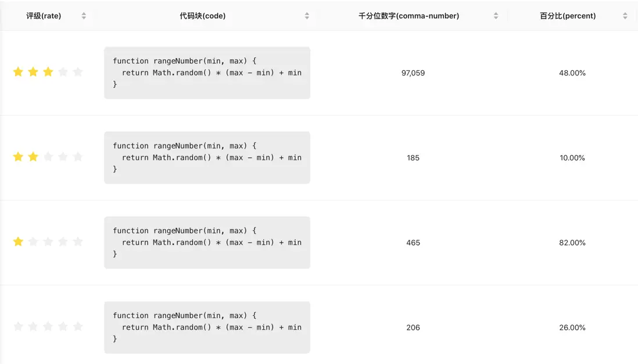Click the 评级(rate) column header label
638x364 pixels.
[x=44, y=16]
